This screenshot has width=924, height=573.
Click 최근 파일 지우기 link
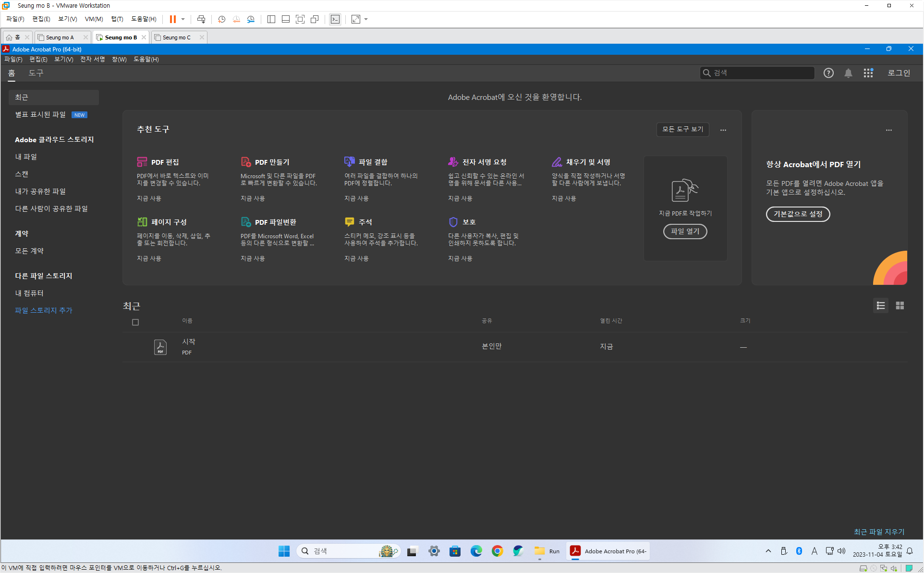(879, 532)
